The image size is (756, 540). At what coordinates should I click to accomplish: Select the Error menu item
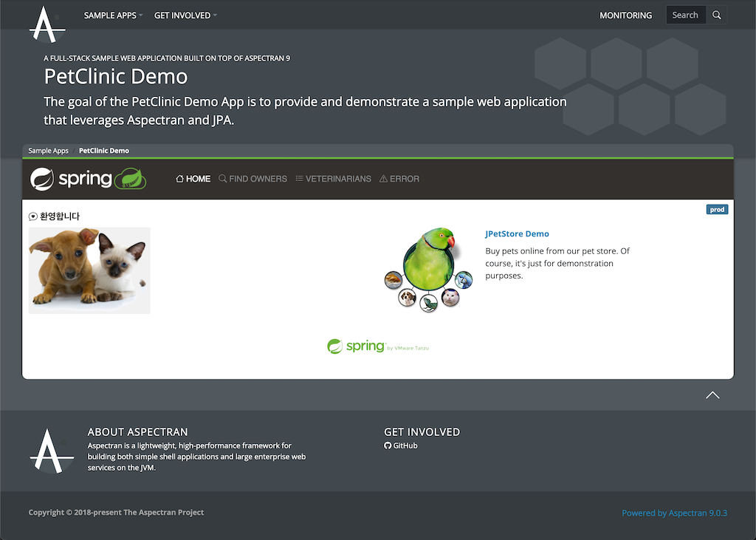(399, 179)
